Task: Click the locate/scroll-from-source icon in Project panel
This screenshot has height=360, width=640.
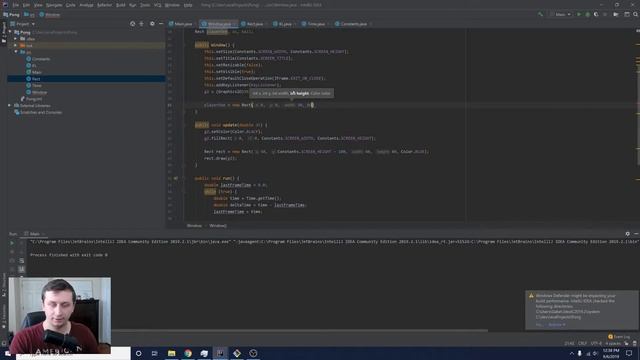Action: pyautogui.click(x=133, y=24)
